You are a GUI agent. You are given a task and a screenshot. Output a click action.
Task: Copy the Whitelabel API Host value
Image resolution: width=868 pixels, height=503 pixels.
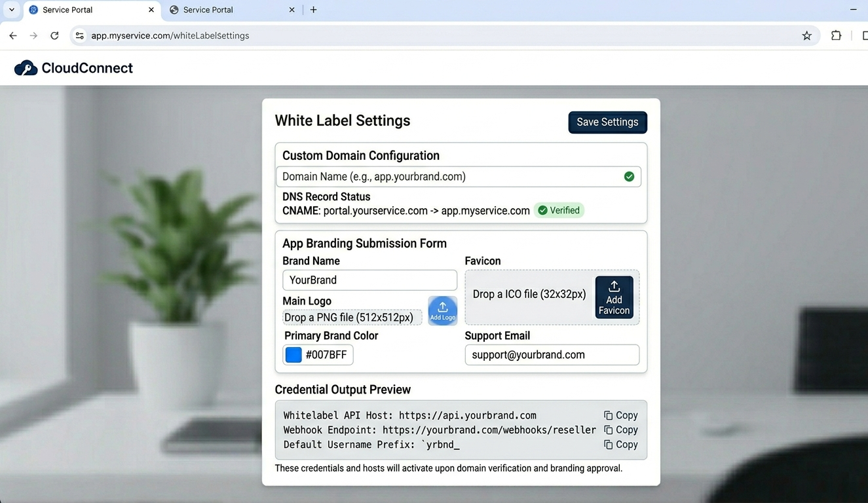tap(620, 415)
